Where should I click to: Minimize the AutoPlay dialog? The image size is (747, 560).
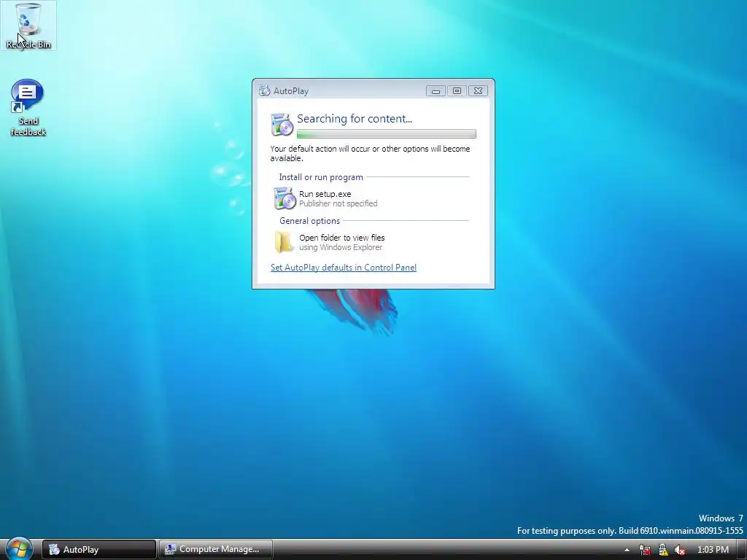(436, 91)
